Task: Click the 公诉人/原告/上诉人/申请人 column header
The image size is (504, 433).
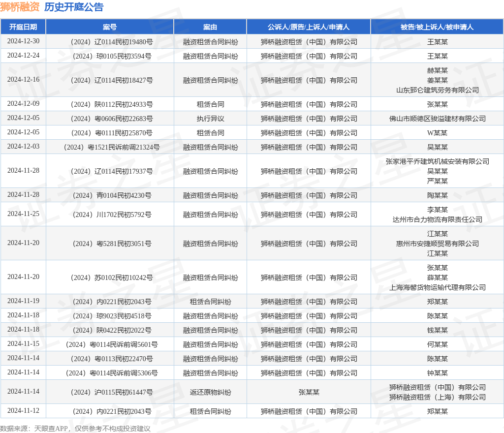Action: [309, 27]
